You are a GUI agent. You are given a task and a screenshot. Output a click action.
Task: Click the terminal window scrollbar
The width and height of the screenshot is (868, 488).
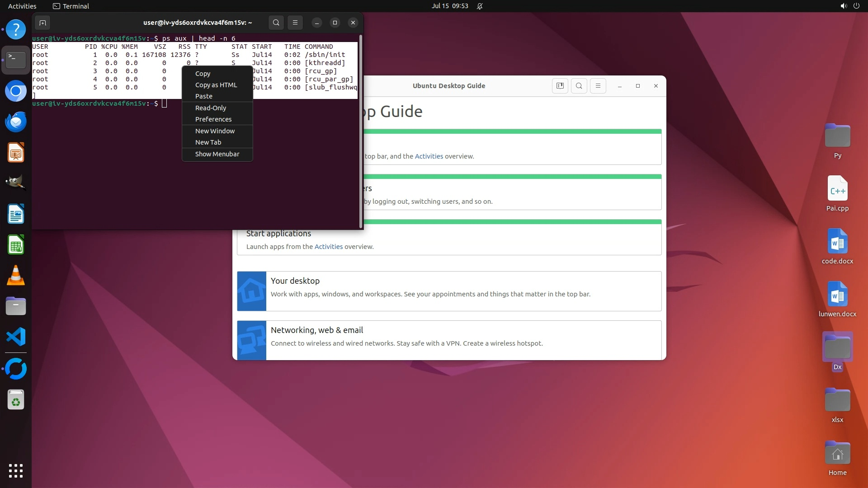tap(360, 131)
